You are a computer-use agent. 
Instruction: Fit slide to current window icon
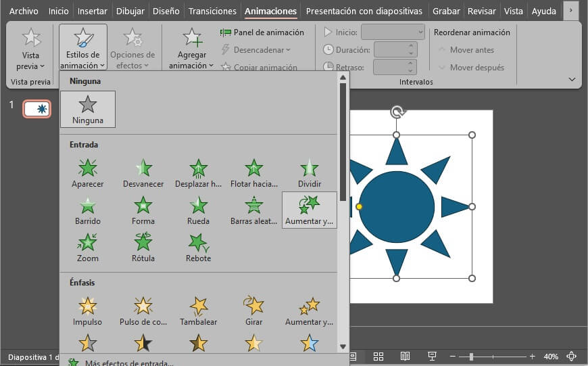tap(572, 356)
